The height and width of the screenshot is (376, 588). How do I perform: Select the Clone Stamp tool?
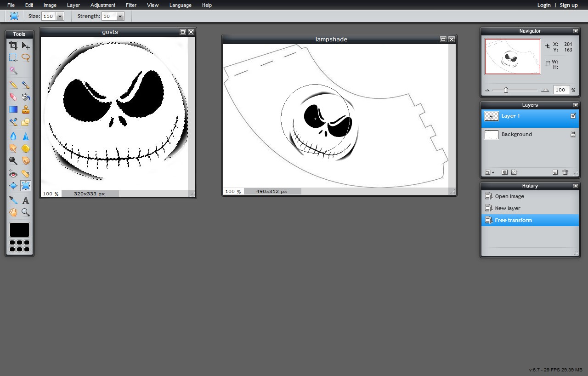tap(26, 109)
